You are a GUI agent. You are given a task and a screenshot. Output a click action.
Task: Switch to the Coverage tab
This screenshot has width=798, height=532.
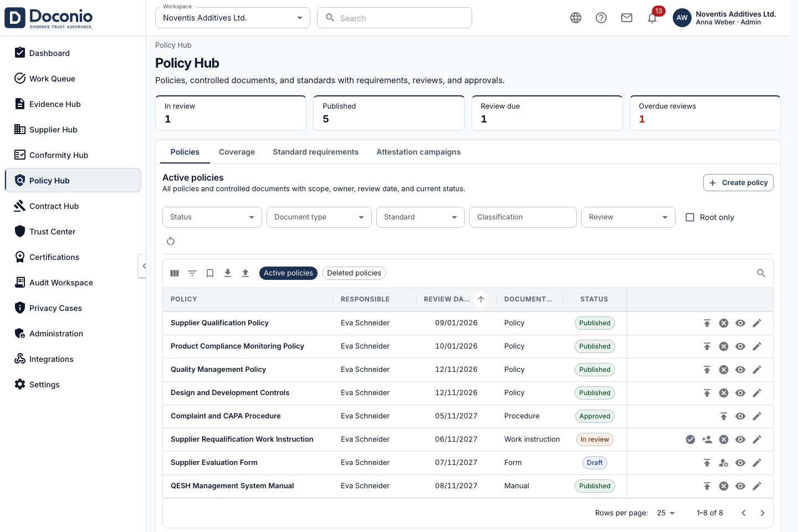(x=237, y=152)
